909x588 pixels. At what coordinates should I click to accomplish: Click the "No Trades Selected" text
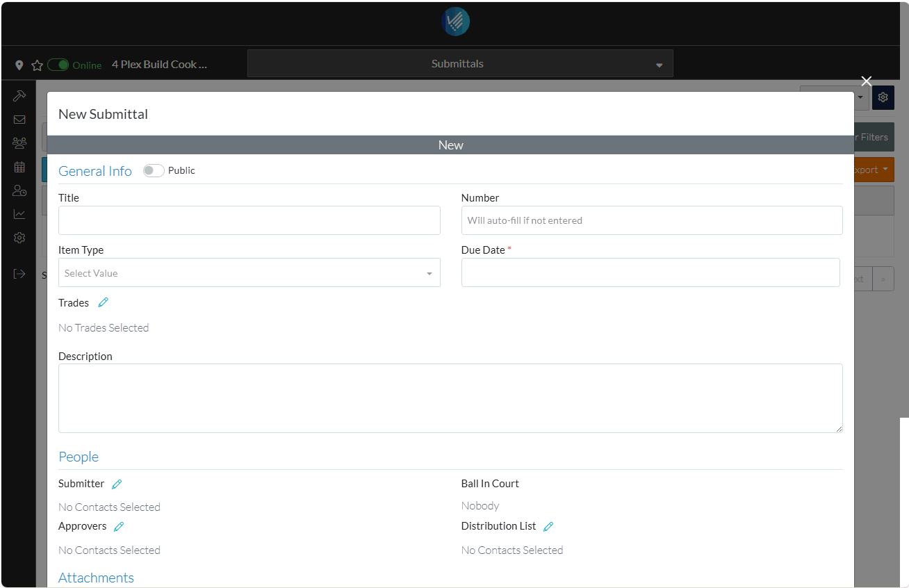point(104,327)
